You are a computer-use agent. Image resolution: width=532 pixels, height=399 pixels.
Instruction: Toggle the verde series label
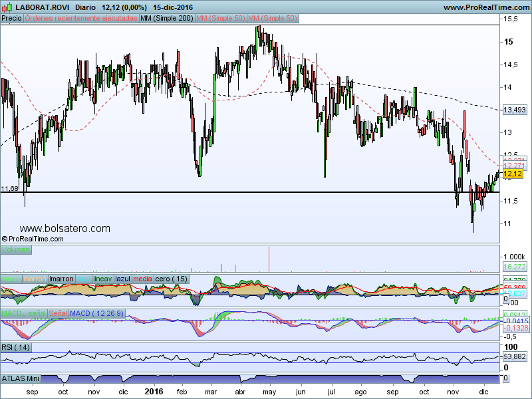point(11,279)
